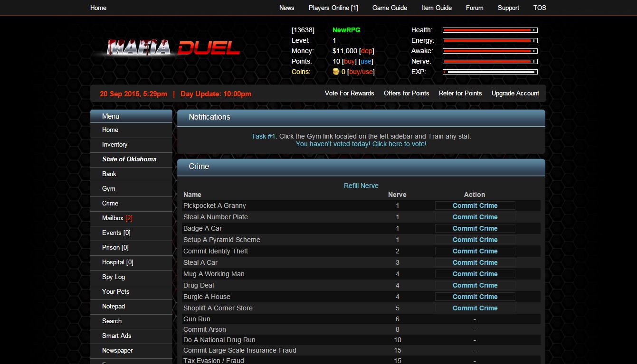Click the gold coins icon

[x=336, y=72]
